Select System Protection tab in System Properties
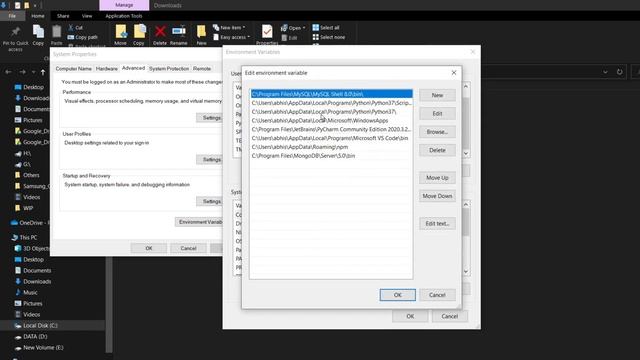This screenshot has height=360, width=640. tap(169, 69)
